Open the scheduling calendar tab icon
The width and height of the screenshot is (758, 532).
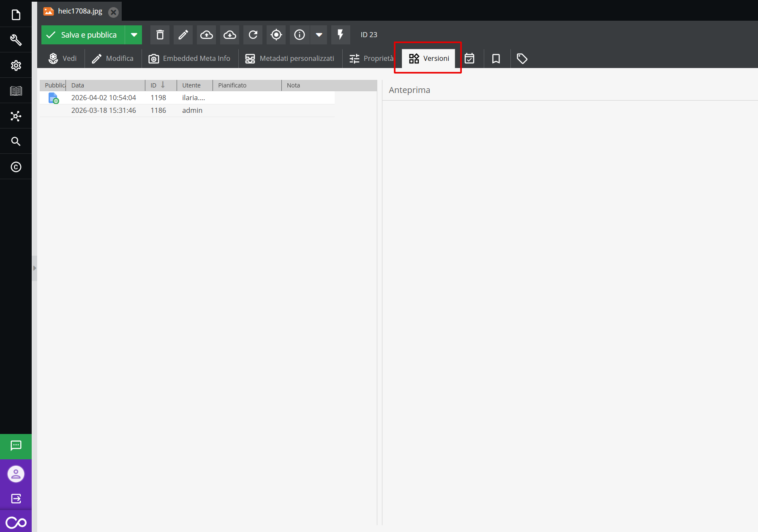469,58
